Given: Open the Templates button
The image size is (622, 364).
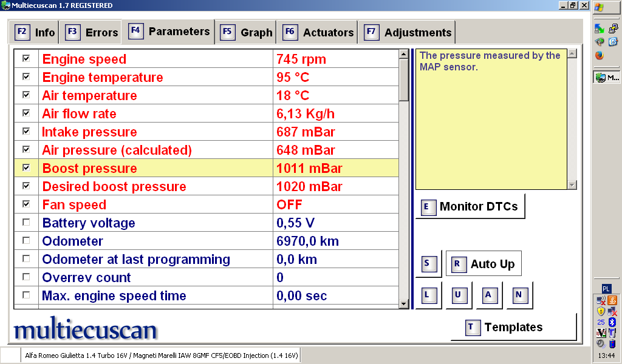Looking at the screenshot, I should [514, 327].
